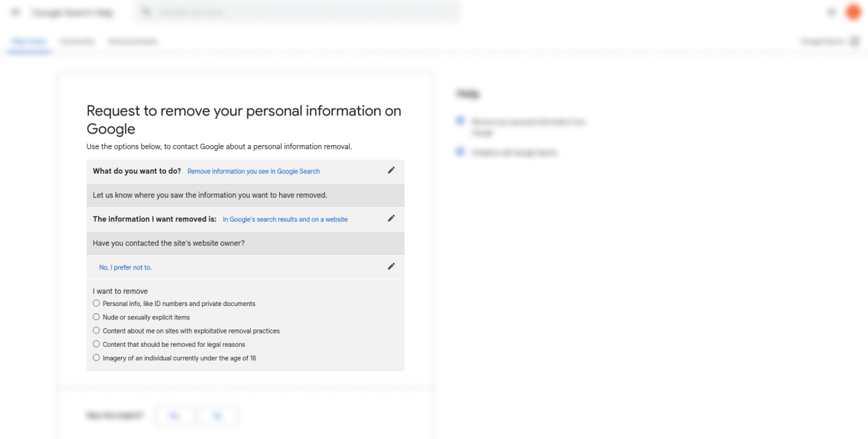
Task: Click the 'No, I prefer not to.' link
Action: pyautogui.click(x=126, y=267)
